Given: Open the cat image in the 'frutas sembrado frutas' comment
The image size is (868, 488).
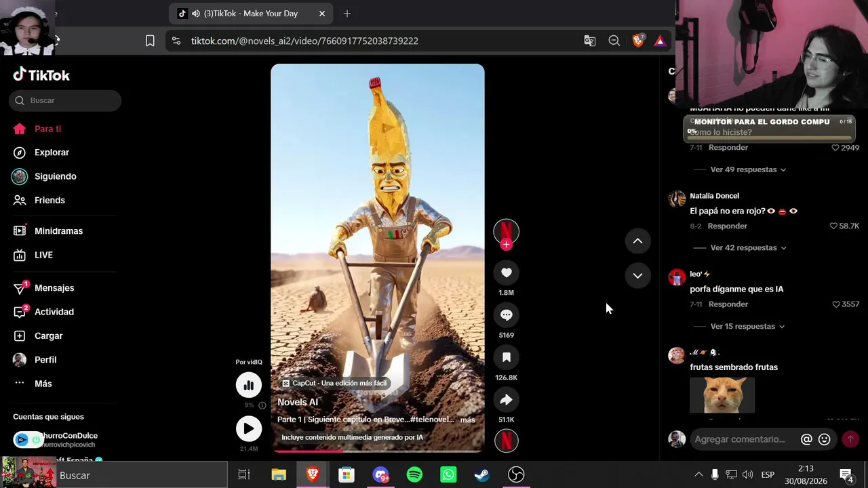Looking at the screenshot, I should coord(722,395).
